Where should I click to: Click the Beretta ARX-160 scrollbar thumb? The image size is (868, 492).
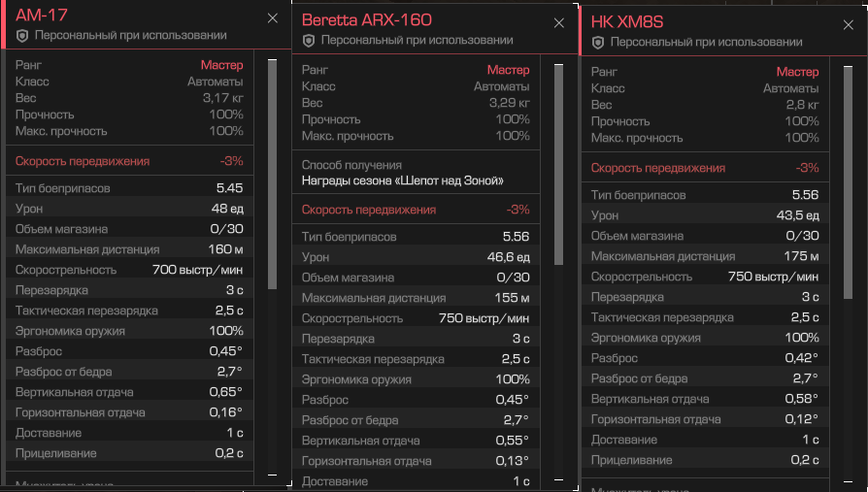(x=558, y=165)
